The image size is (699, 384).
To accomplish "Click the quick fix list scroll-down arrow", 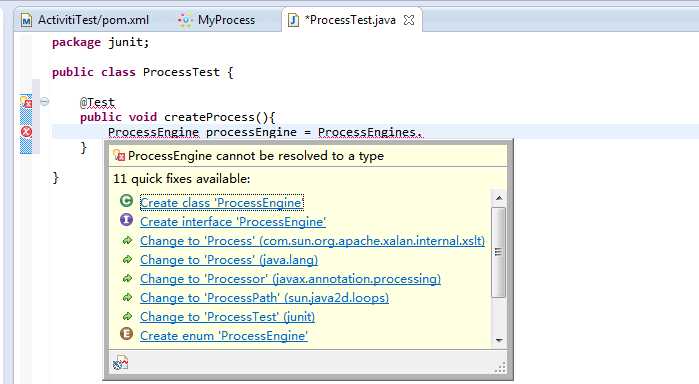I will pyautogui.click(x=499, y=340).
